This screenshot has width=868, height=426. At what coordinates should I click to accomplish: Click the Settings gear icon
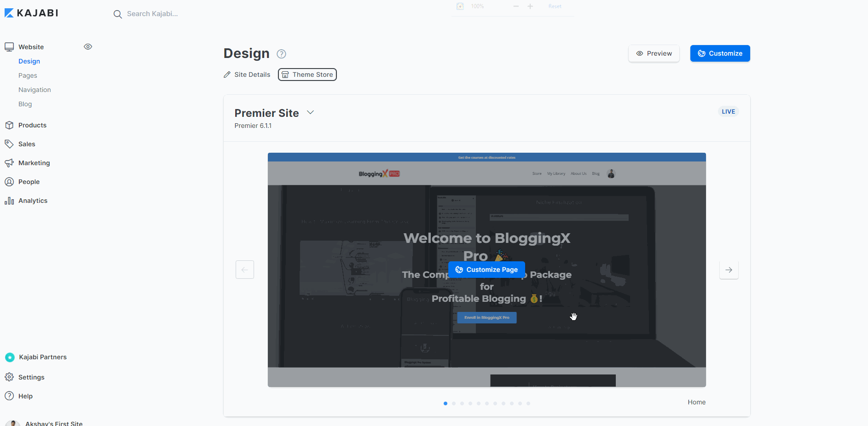[9, 377]
